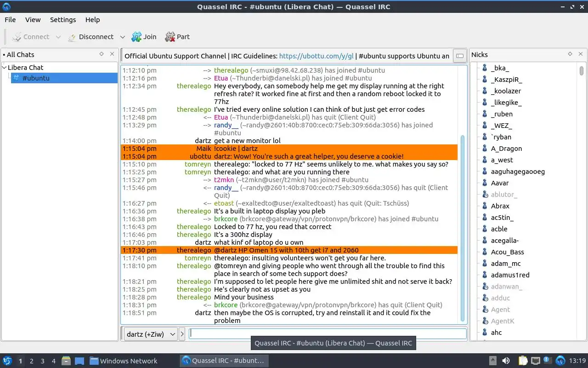The height and width of the screenshot is (368, 588).
Task: Select user icon for A_Dragon
Action: (x=484, y=149)
